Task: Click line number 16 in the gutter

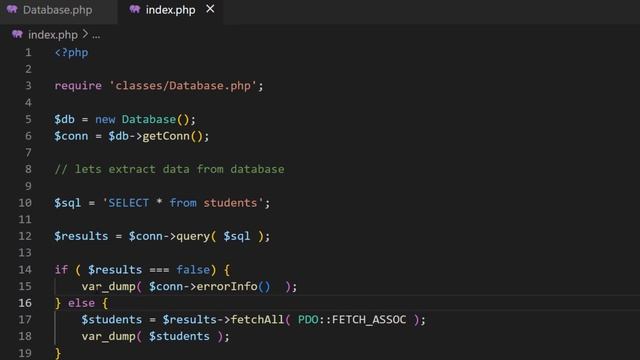Action: (x=25, y=303)
